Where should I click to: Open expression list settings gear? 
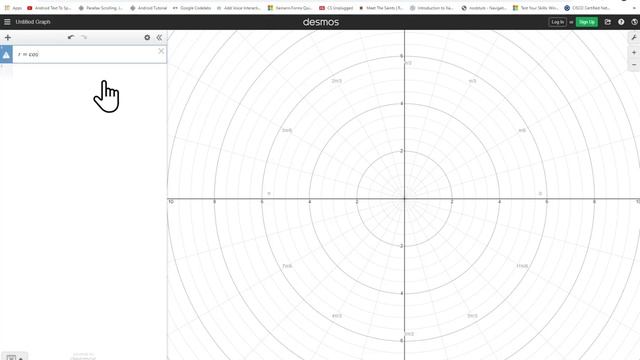147,38
